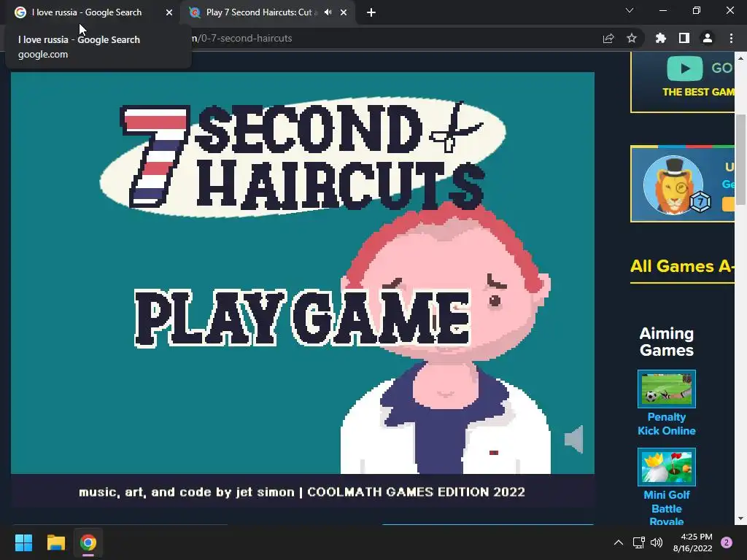Click the Chrome taskbar icon
747x560 pixels.
[88, 542]
